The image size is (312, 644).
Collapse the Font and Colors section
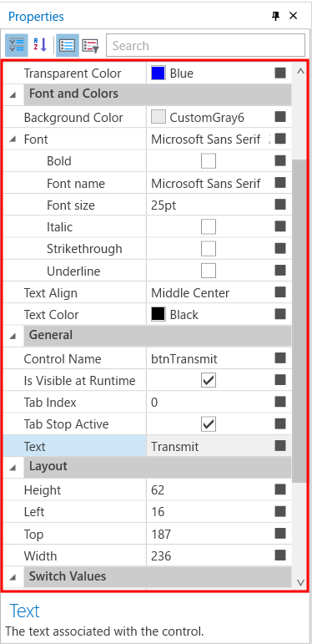13,95
